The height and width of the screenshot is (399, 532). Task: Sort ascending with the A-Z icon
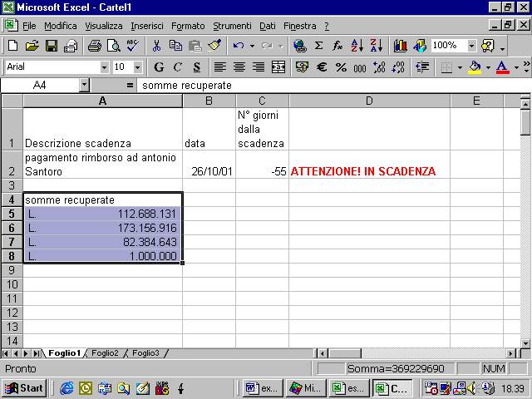click(357, 46)
